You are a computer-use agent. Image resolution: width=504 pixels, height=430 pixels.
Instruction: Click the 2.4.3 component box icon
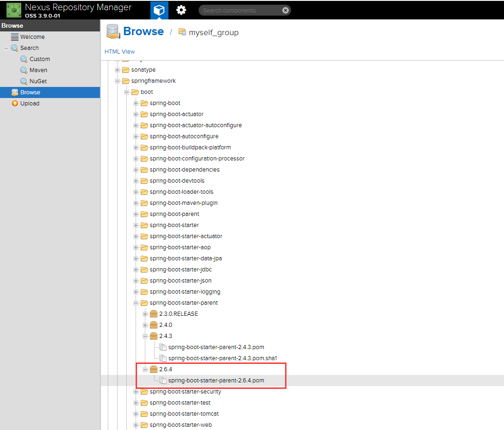pyautogui.click(x=154, y=336)
